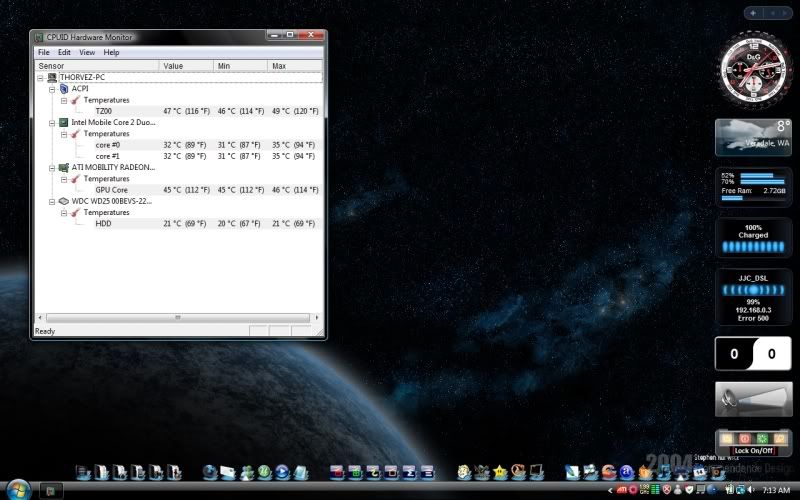
Task: Click the D&G analog clock gadget
Action: (754, 69)
